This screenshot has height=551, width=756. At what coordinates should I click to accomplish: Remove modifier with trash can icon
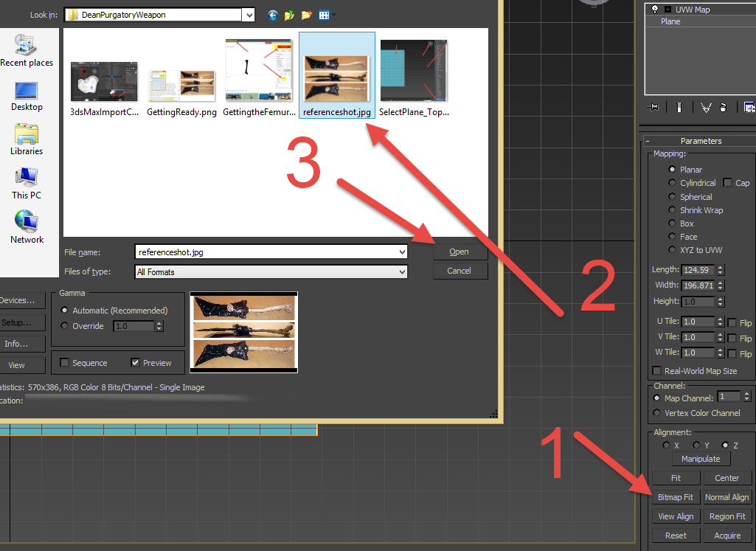(x=724, y=108)
